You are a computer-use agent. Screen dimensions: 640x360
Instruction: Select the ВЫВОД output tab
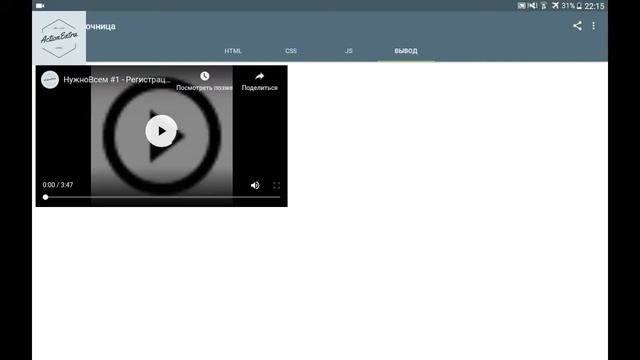click(406, 51)
